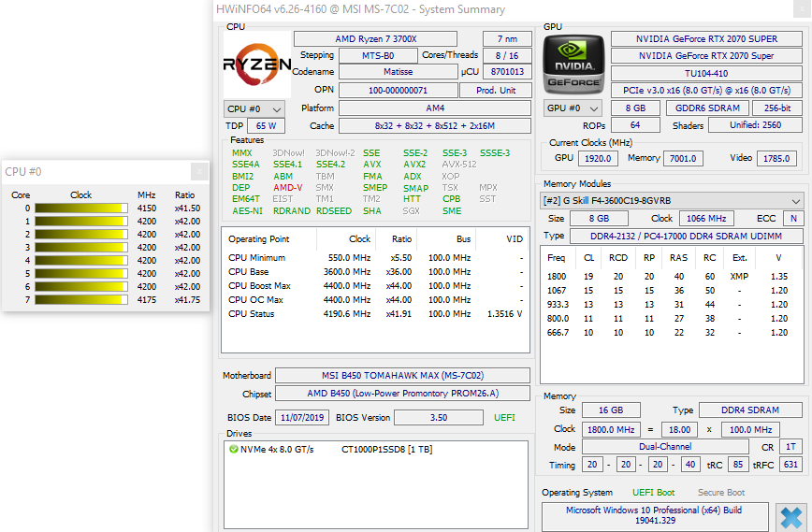Select the 1800 XMP memory timing row
This screenshot has width=812, height=532.
coord(672,277)
